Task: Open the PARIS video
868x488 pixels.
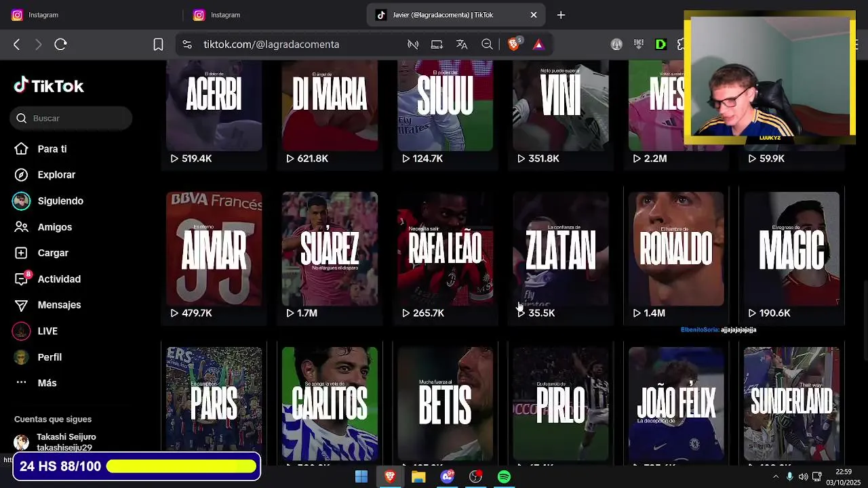Action: (x=214, y=404)
